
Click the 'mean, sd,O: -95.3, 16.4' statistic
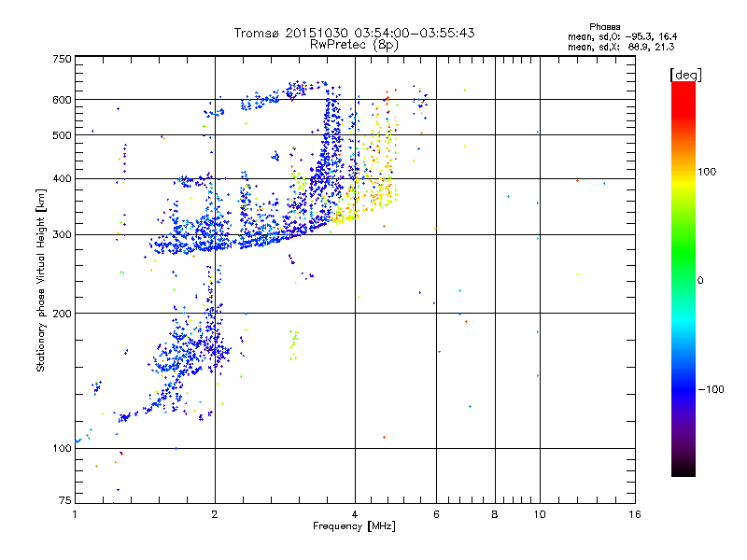[x=622, y=37]
